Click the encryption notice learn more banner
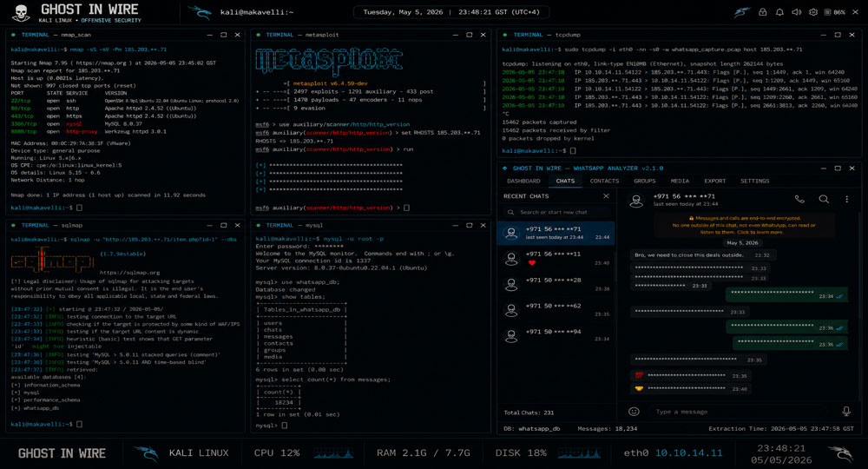The image size is (868, 469). coord(744,225)
